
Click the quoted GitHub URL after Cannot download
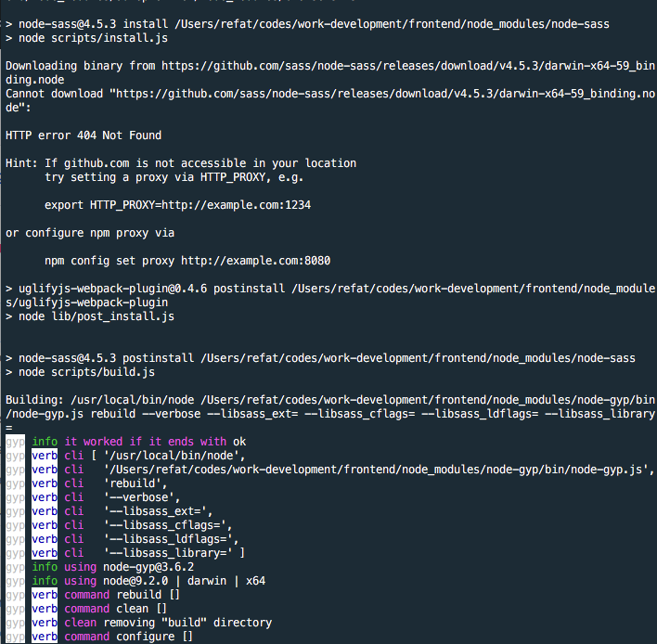coord(371,94)
